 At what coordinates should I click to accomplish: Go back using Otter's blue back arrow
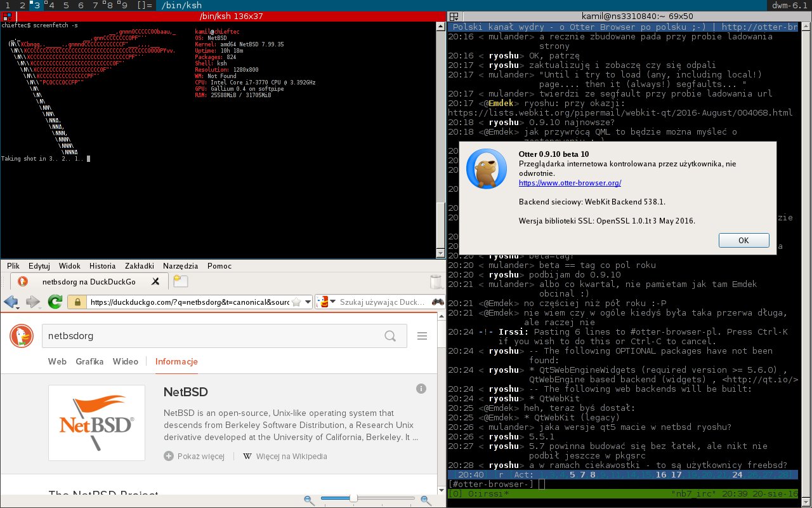tap(11, 302)
